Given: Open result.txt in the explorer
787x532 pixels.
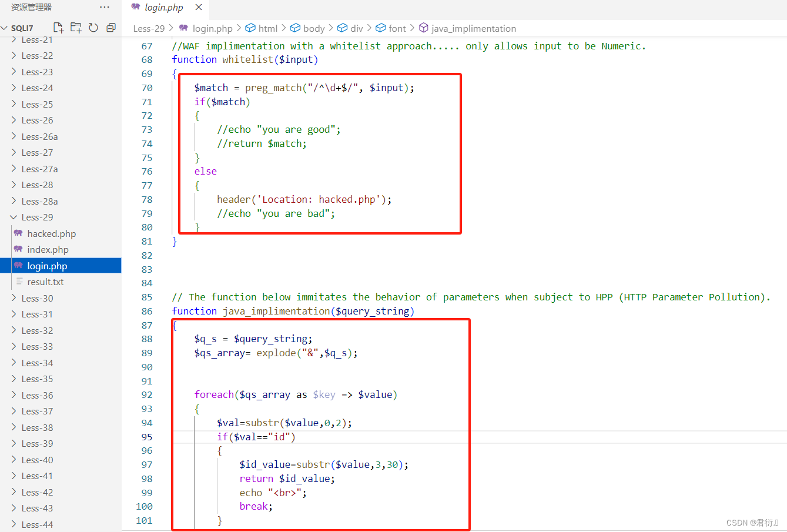Looking at the screenshot, I should pos(45,282).
